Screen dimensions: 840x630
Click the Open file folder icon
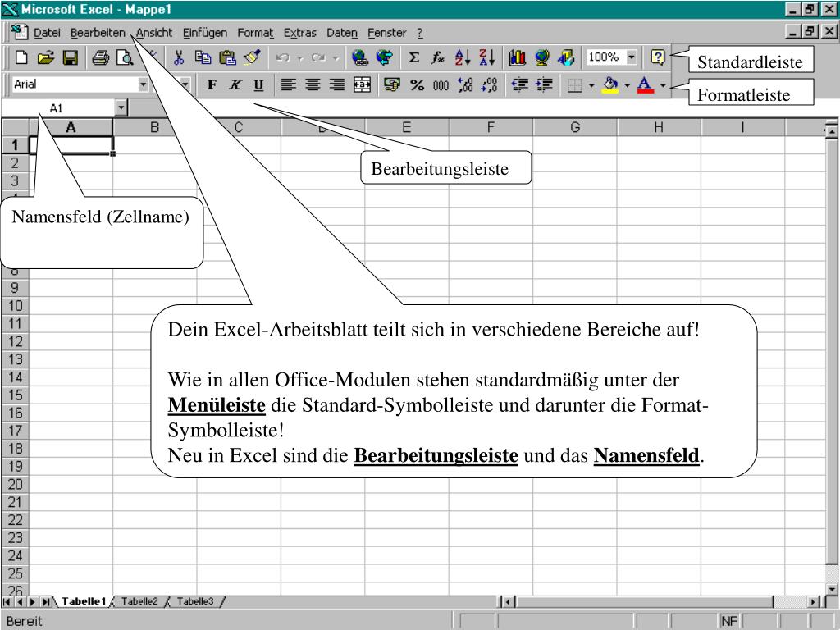(x=46, y=57)
